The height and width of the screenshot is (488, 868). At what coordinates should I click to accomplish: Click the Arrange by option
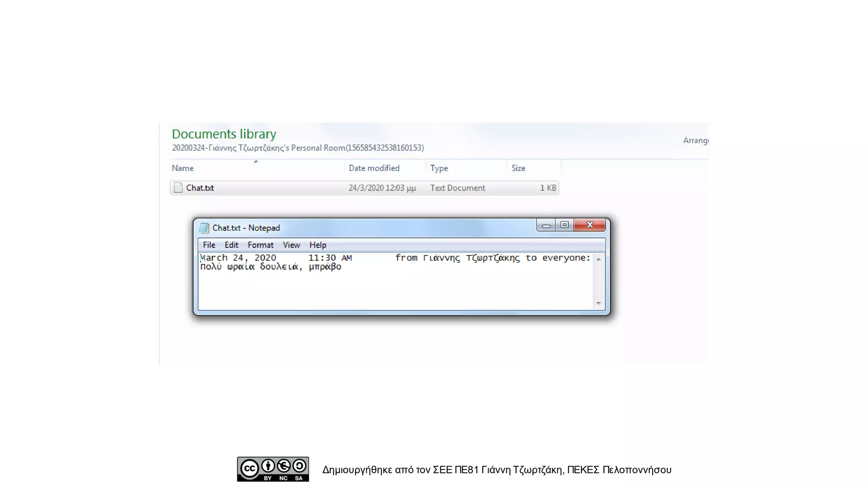pyautogui.click(x=696, y=140)
